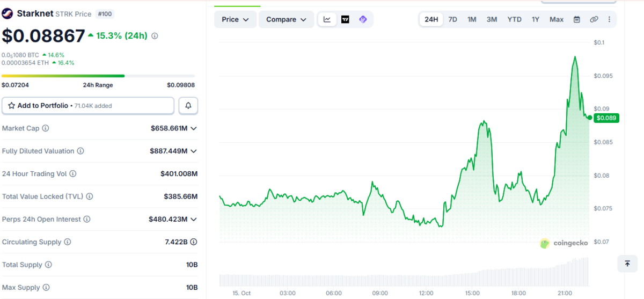Select the purple diamond chart icon

363,19
